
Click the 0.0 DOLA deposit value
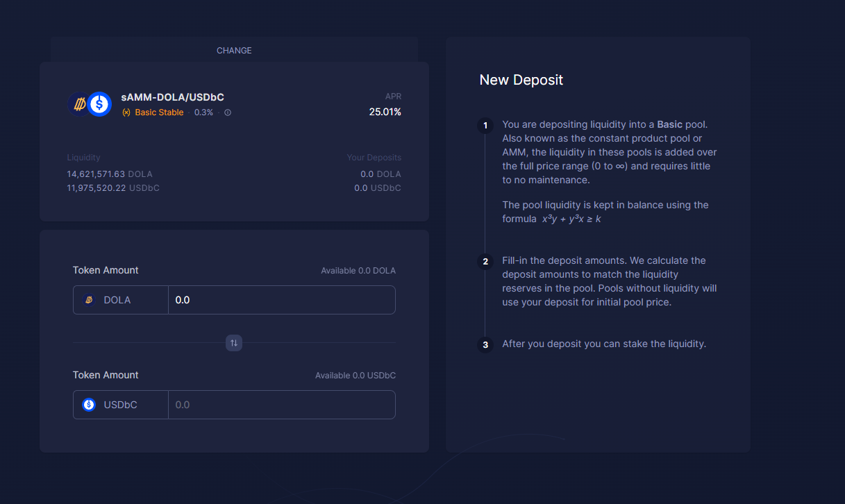[x=381, y=174]
